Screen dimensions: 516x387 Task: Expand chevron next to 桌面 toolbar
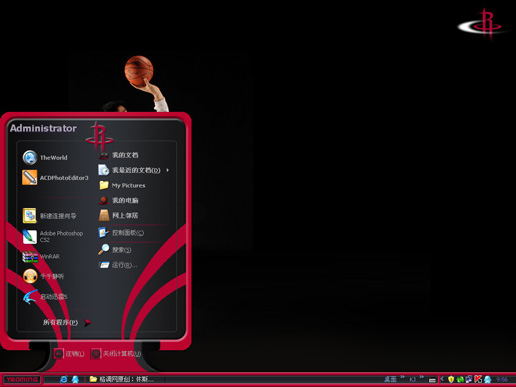[x=402, y=377]
